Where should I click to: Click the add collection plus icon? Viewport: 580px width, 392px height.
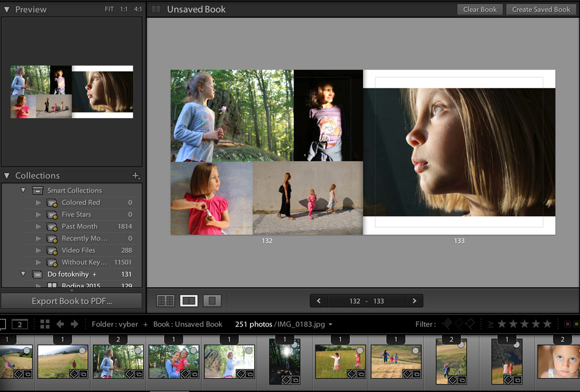[x=136, y=176]
